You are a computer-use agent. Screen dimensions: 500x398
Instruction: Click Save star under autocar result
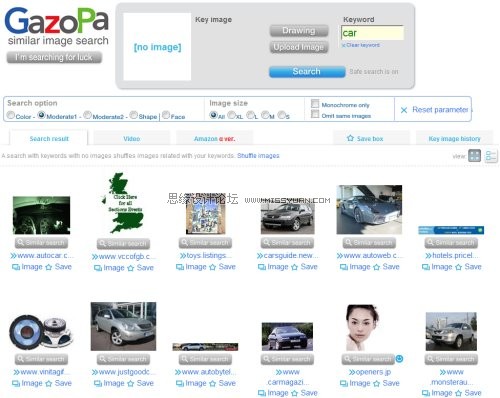tap(49, 267)
